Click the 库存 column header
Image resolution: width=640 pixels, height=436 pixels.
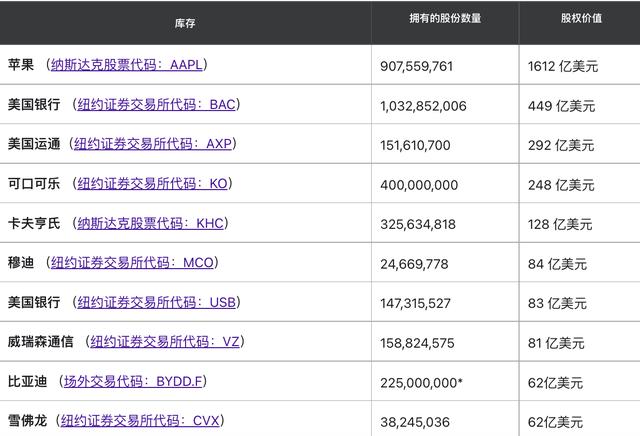click(185, 23)
